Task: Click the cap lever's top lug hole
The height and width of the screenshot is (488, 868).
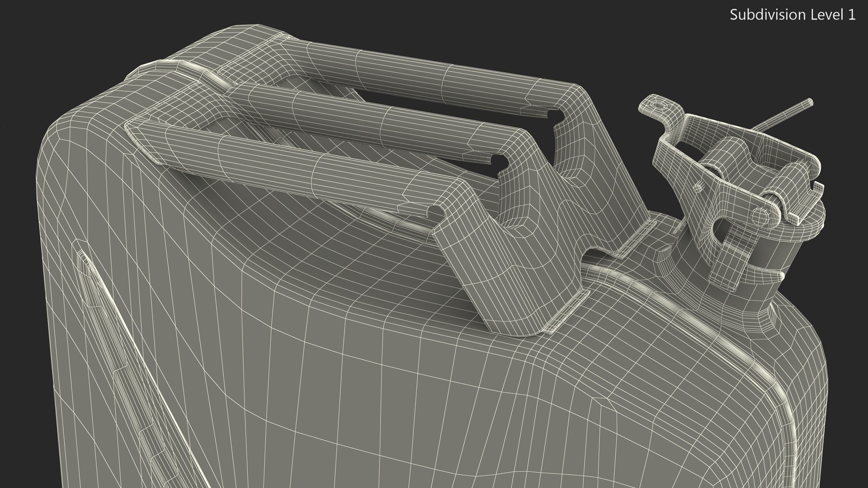Action: (660, 105)
